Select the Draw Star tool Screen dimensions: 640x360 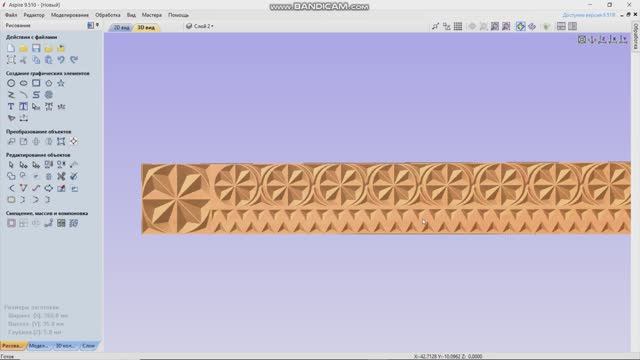pos(61,83)
